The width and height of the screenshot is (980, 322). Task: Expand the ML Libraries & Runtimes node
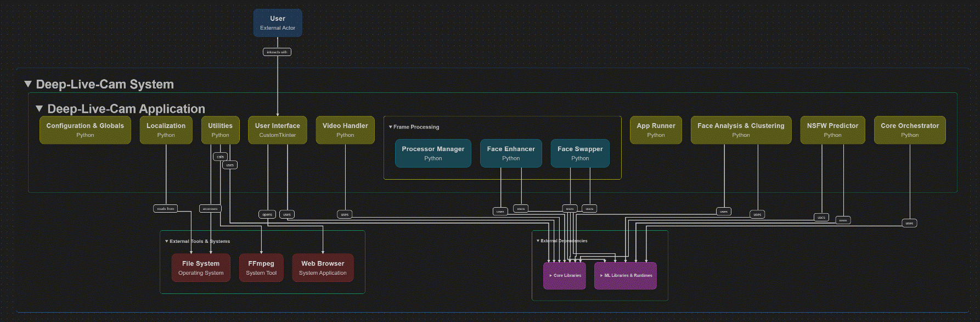601,275
